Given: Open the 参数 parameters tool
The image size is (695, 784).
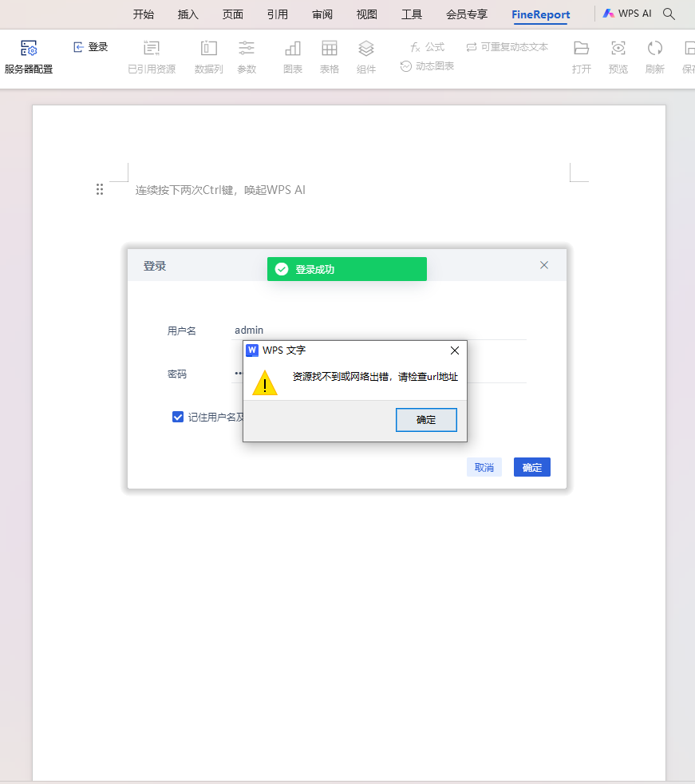Looking at the screenshot, I should pos(247,57).
